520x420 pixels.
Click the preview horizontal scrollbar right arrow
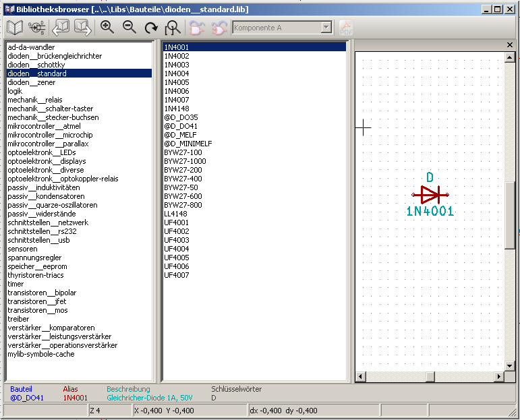[x=498, y=377]
